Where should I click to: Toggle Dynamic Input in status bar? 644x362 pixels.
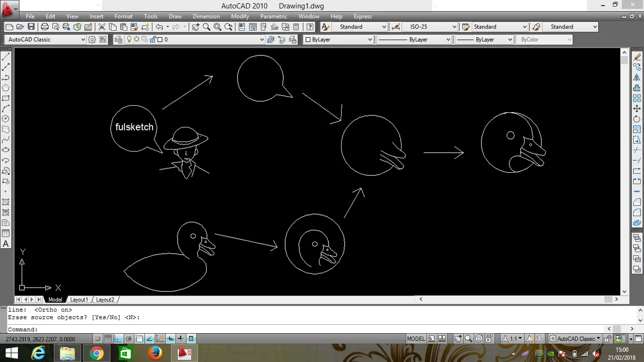coord(171,339)
